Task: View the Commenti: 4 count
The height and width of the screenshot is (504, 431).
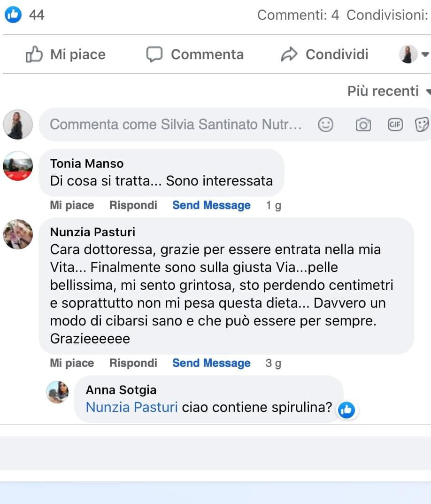Action: click(x=298, y=15)
